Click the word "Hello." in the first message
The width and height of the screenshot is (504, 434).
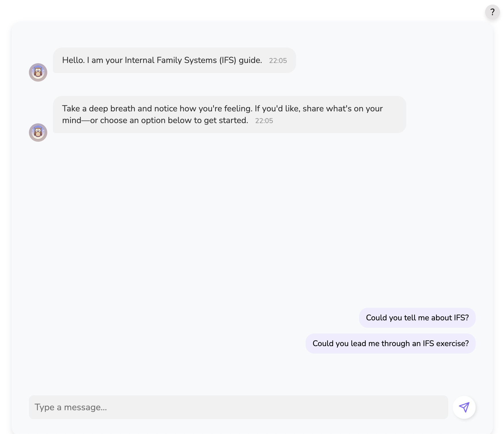tap(74, 60)
